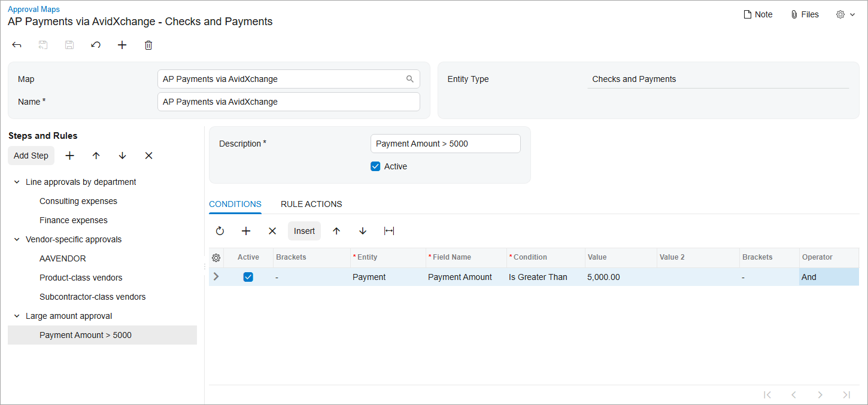Delete the selected condition row
The image size is (868, 405).
click(272, 231)
